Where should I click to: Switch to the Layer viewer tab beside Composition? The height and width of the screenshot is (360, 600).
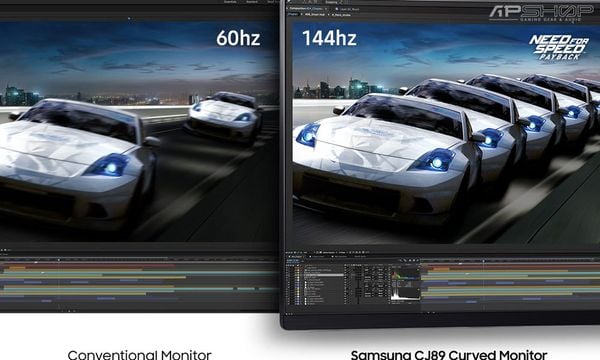[347, 9]
